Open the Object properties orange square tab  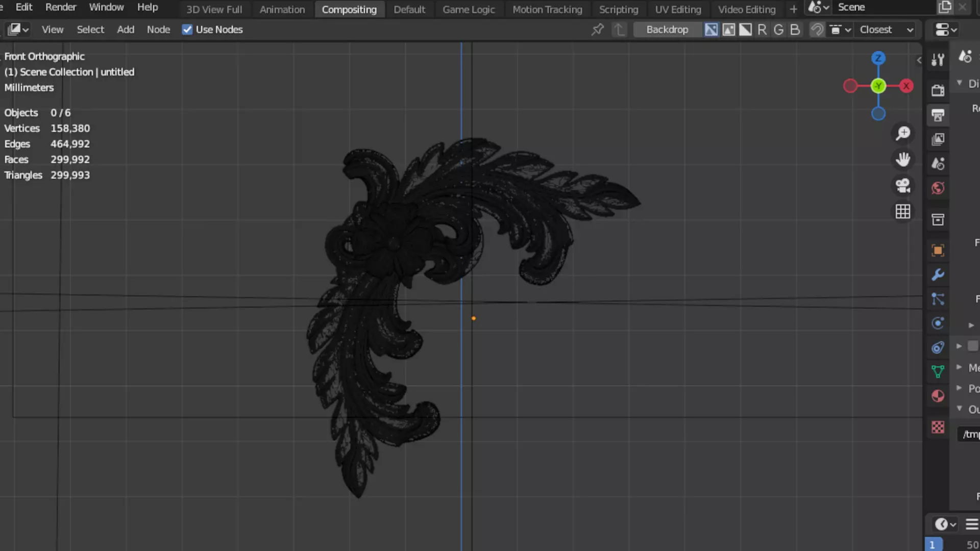click(938, 250)
